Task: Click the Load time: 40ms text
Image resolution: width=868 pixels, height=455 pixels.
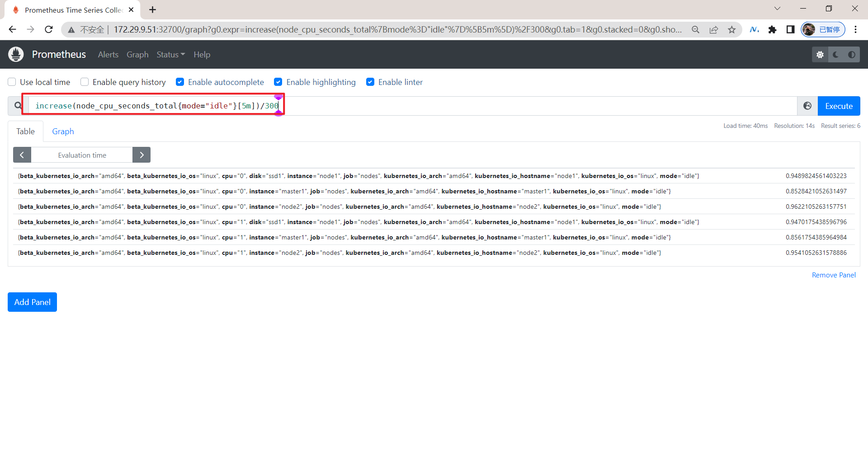Action: [745, 126]
